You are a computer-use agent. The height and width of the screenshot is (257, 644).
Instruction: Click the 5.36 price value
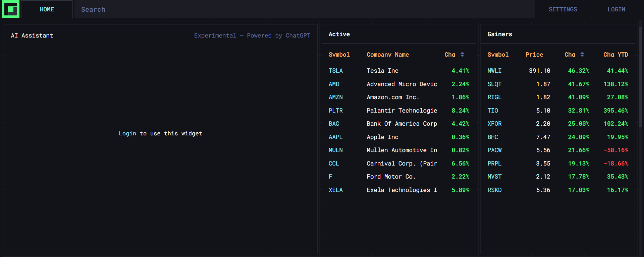pyautogui.click(x=543, y=190)
